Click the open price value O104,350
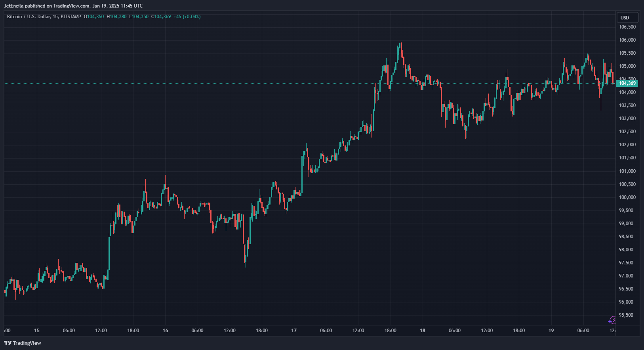Screen dimensions: 644x350 [94, 17]
